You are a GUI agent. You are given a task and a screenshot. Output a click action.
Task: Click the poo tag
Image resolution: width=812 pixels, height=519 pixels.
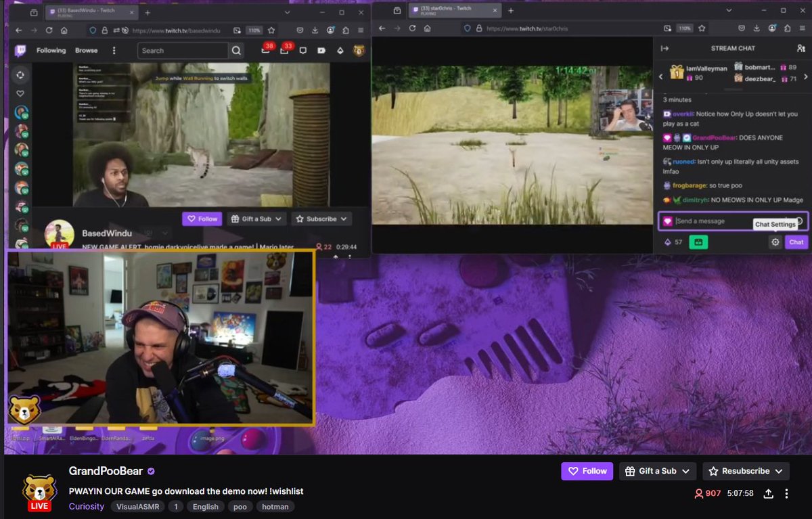[x=240, y=506]
